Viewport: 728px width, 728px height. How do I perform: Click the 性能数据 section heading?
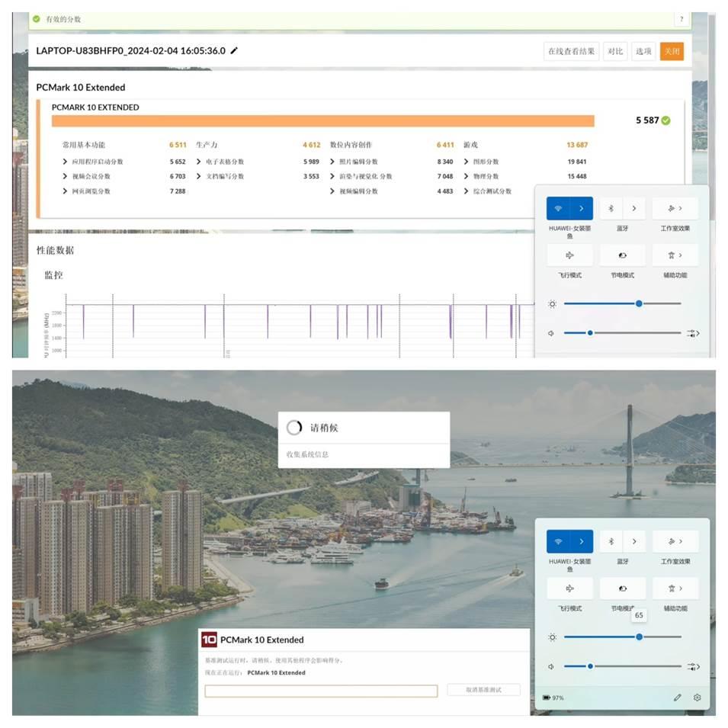point(55,250)
